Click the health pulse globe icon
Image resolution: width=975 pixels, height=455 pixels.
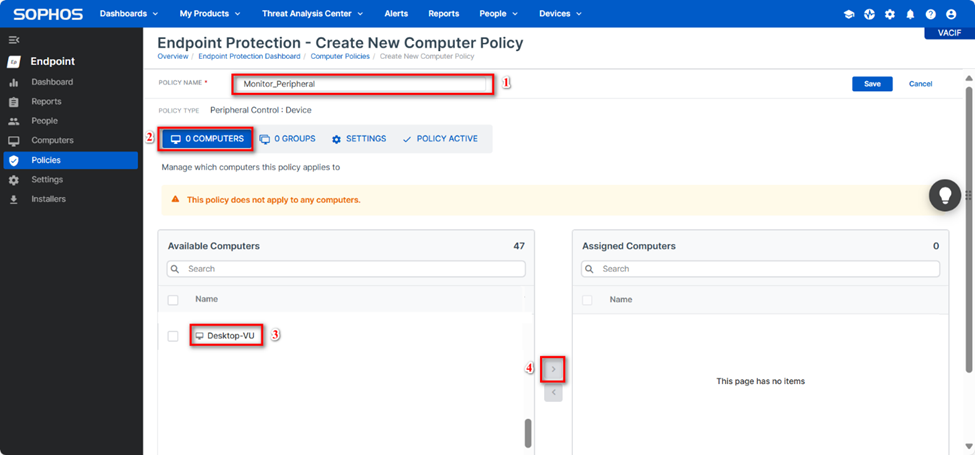pyautogui.click(x=869, y=14)
